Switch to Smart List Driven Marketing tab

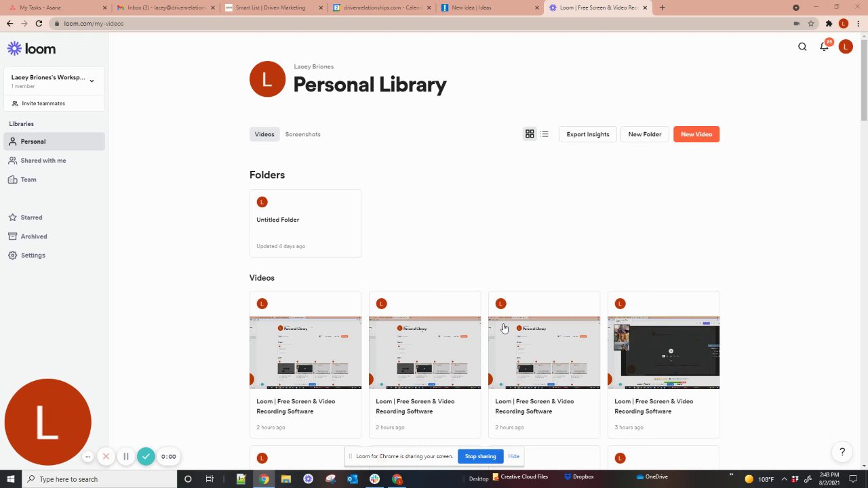[273, 7]
